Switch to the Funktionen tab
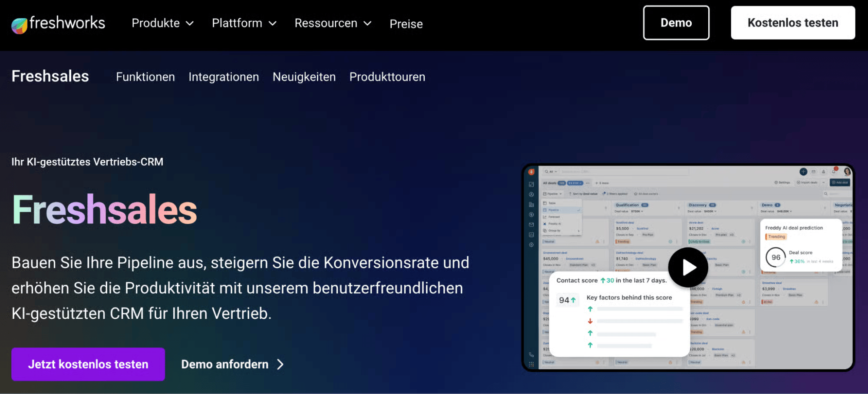This screenshot has width=868, height=394. (x=145, y=77)
